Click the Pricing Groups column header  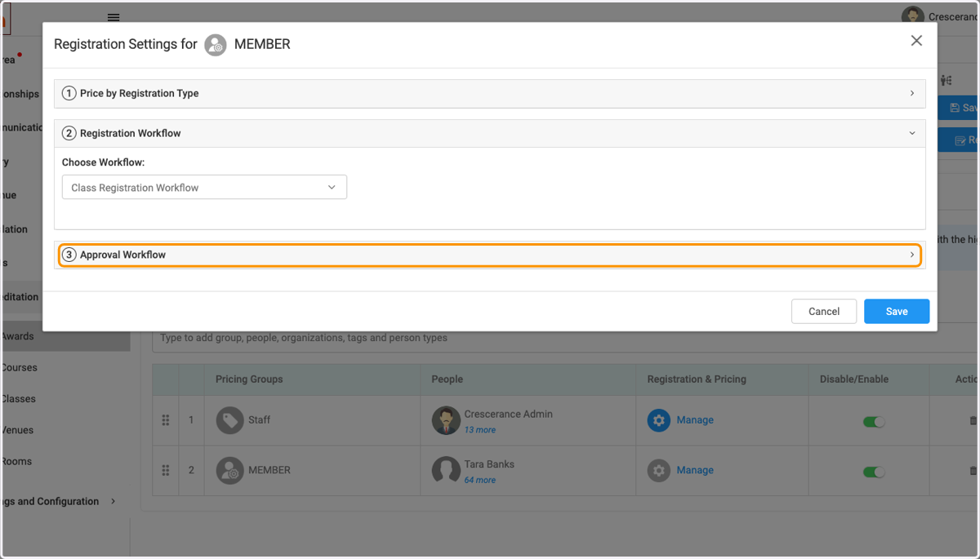point(249,379)
